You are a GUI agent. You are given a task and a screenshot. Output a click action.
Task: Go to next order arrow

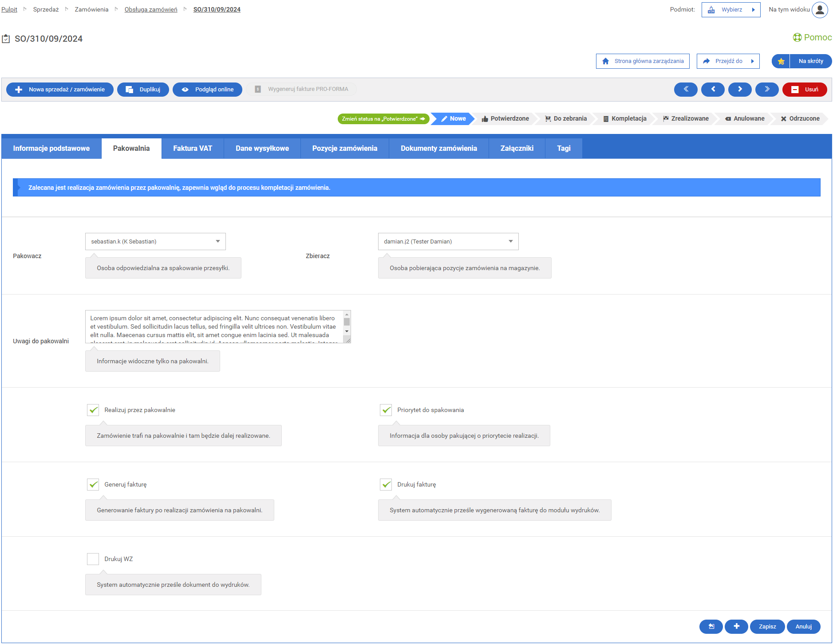point(740,89)
